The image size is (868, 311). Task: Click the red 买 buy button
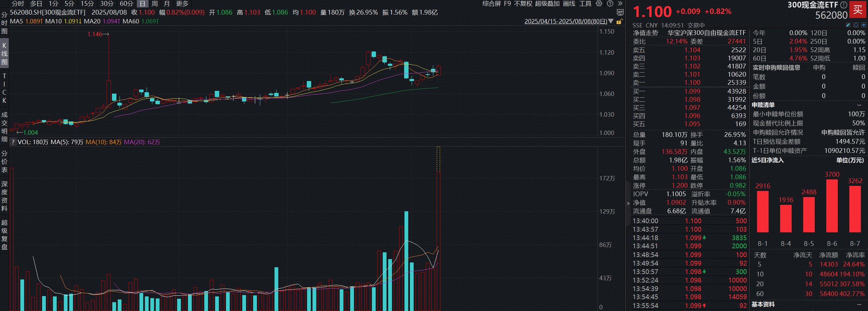858,9
